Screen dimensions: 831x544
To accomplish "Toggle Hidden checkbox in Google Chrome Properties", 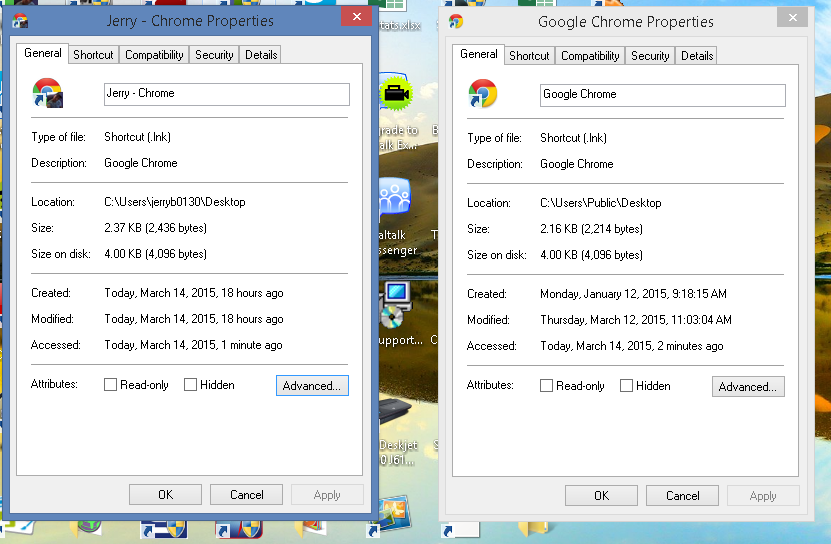I will (626, 385).
